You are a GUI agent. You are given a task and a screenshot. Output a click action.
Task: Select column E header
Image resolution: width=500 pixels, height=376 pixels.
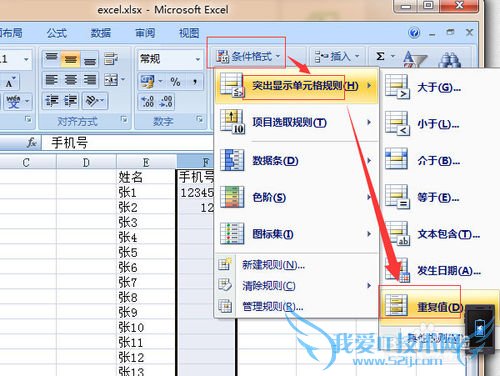[146, 163]
